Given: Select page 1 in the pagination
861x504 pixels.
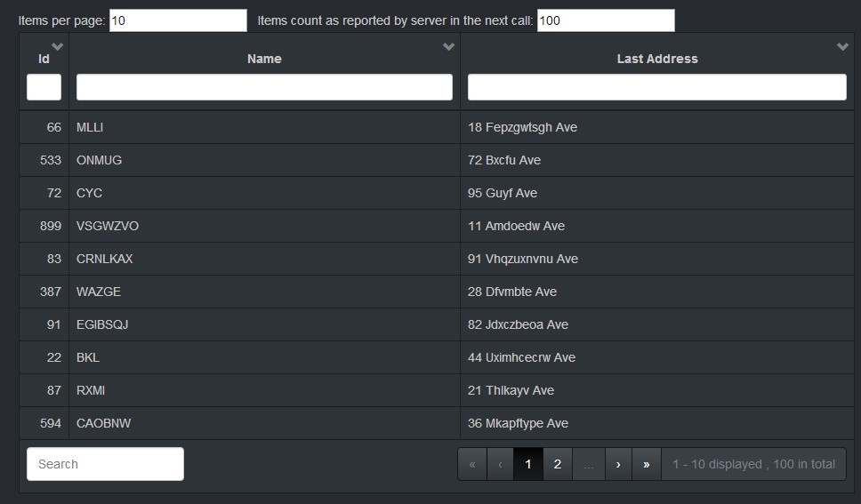Looking at the screenshot, I should click(x=528, y=464).
